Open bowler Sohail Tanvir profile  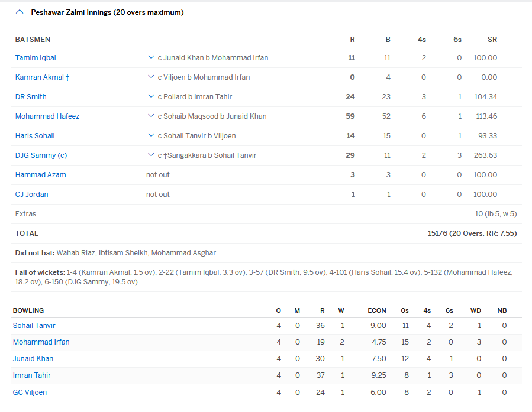click(34, 326)
